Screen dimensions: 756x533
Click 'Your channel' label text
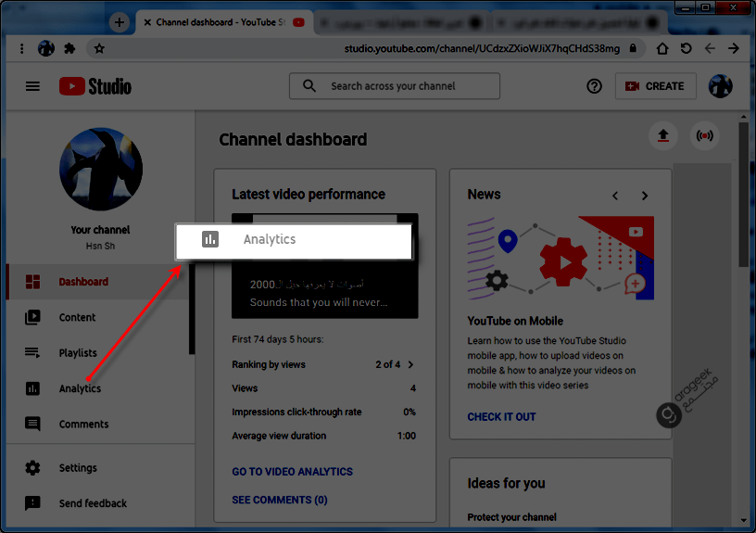point(100,230)
